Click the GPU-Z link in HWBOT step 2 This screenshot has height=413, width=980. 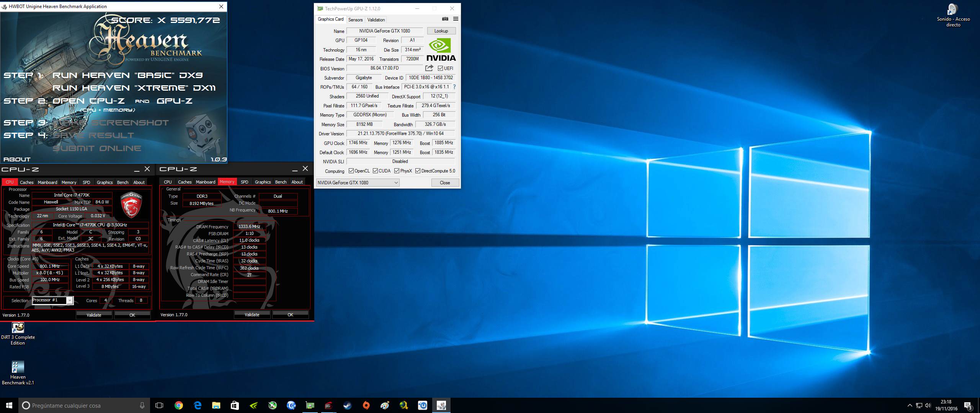tap(175, 101)
